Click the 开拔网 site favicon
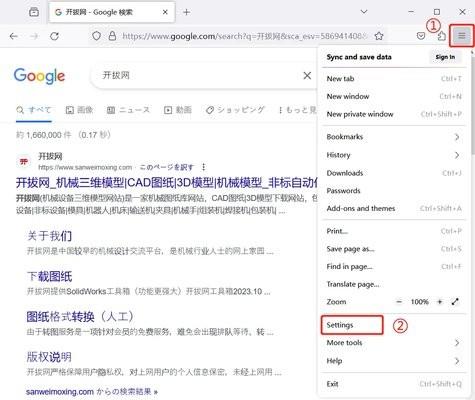This screenshot has width=475, height=400. click(x=24, y=162)
